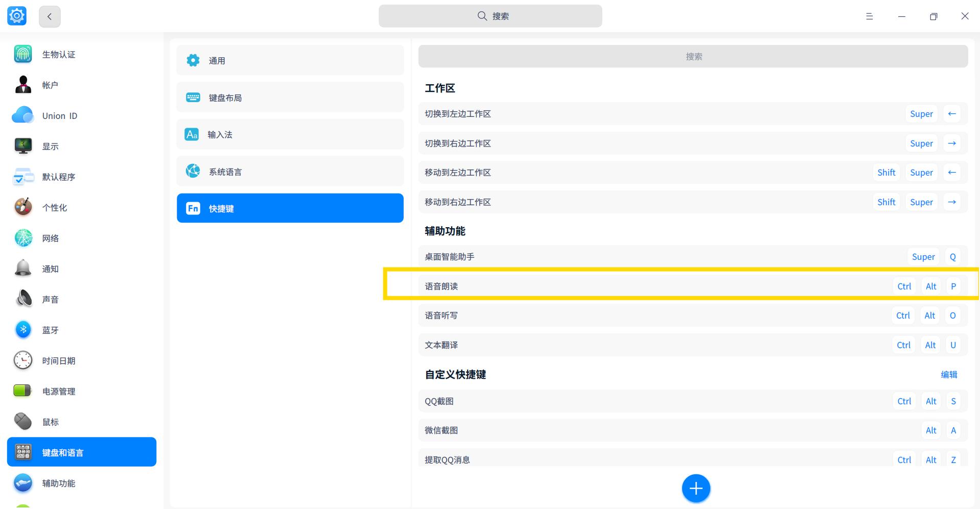Screen dimensions: 980x509
Task: Go back with the navigation arrow
Action: tap(49, 16)
